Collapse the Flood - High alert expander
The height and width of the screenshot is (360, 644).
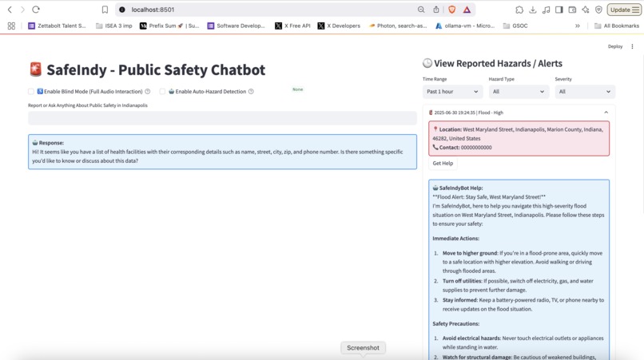(519, 113)
